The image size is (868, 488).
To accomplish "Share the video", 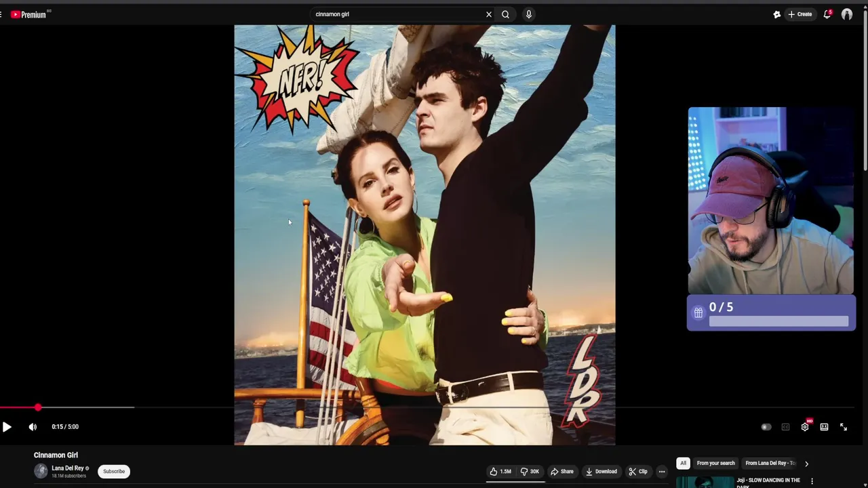I will point(562,472).
